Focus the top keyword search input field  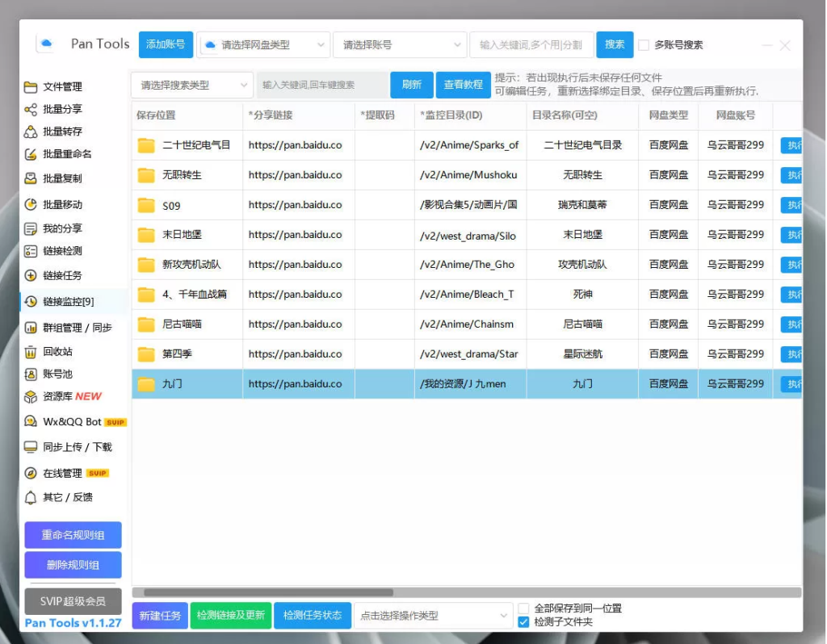[531, 45]
